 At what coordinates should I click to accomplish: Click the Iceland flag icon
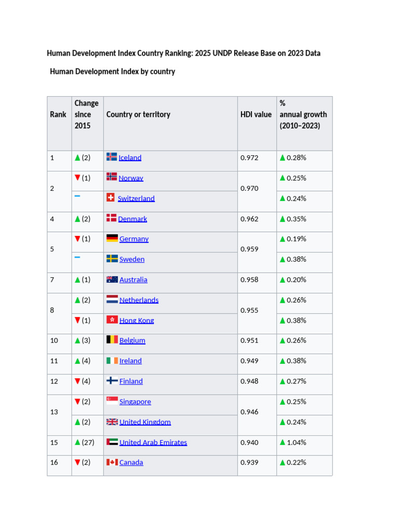click(x=112, y=157)
